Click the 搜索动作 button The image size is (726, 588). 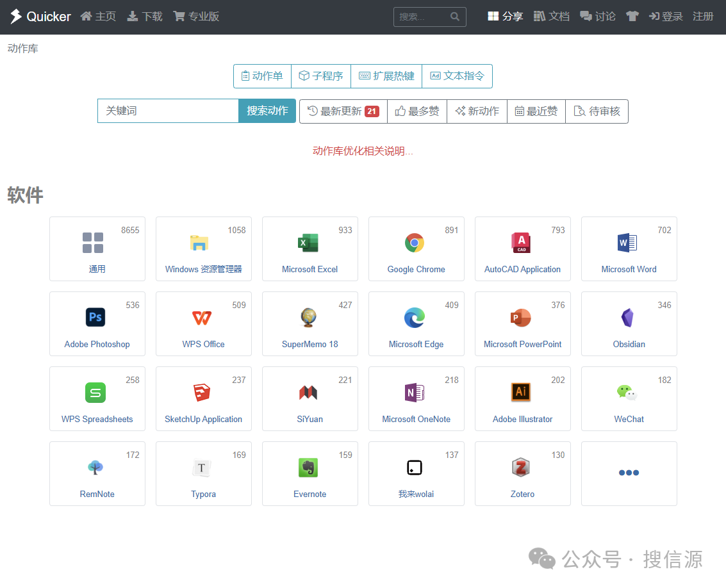(x=267, y=111)
